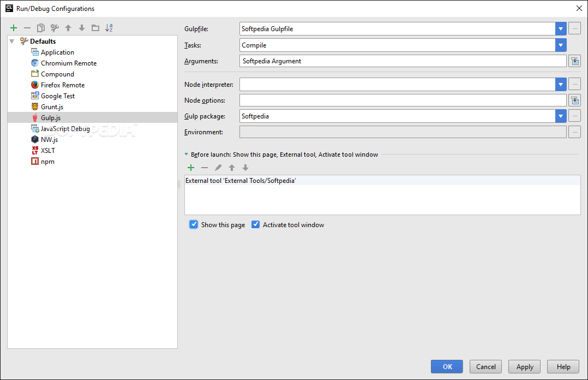
Task: Edit Environment variables ellipsis button
Action: (x=574, y=132)
